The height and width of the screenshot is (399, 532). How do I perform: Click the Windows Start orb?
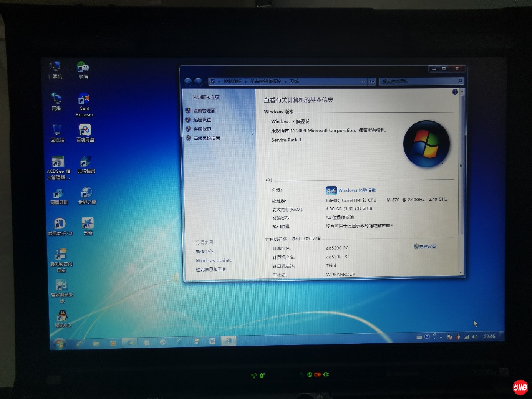(59, 344)
